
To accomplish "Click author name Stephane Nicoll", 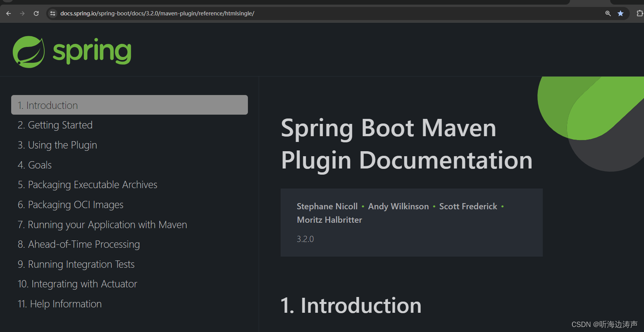I will click(327, 206).
